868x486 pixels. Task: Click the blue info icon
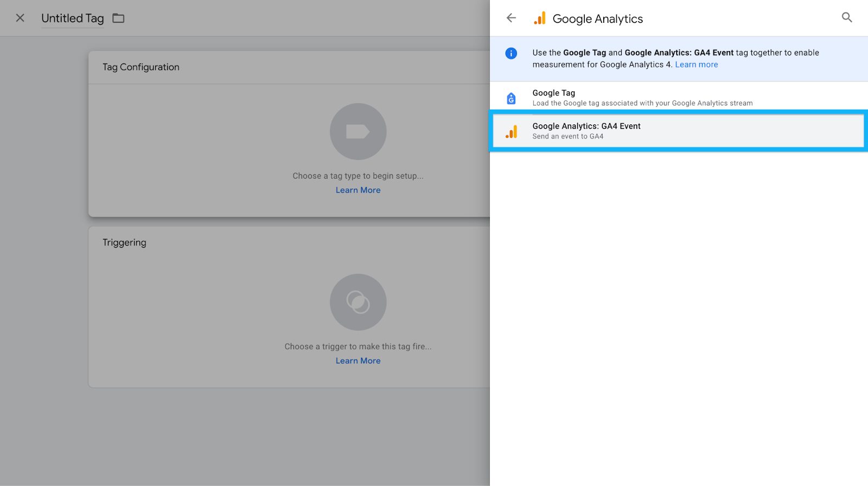[x=511, y=53]
